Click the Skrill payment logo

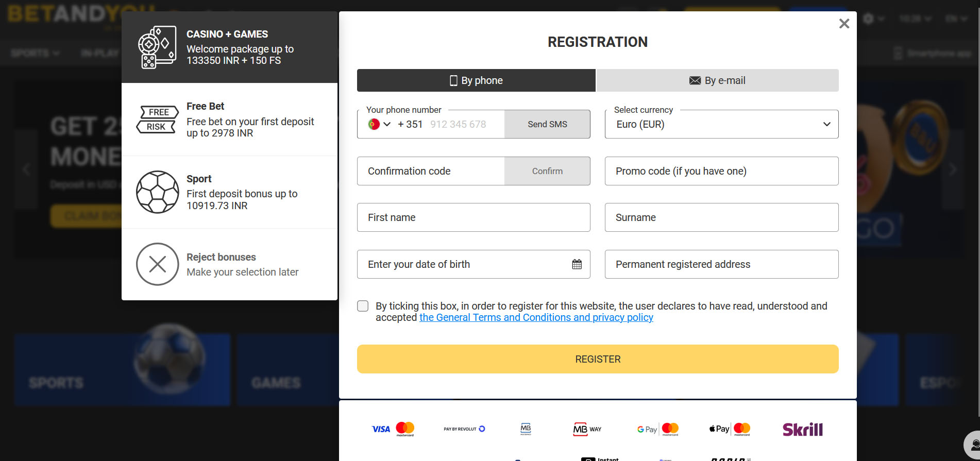click(x=802, y=429)
